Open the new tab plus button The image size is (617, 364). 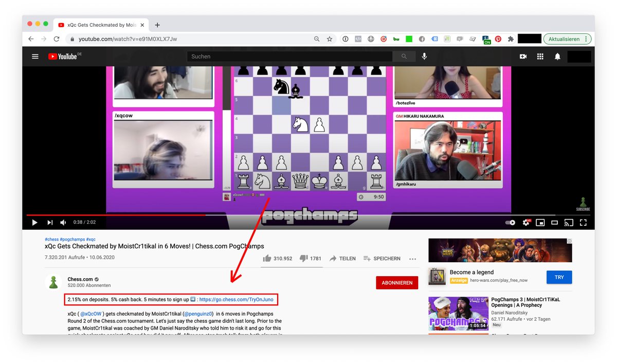157,25
